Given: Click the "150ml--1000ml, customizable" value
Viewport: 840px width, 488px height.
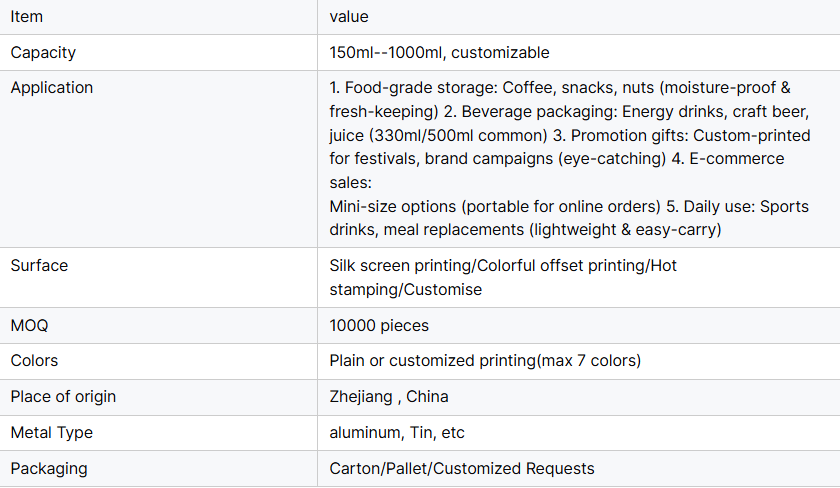Looking at the screenshot, I should [439, 53].
